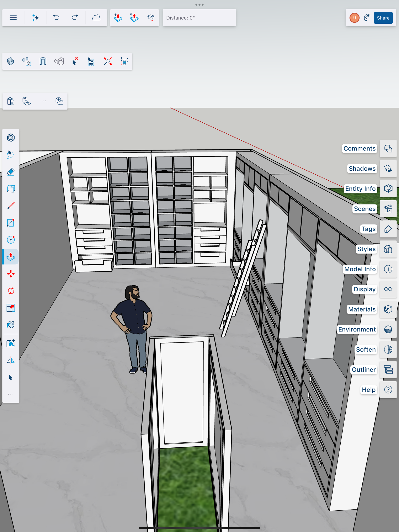Click the Zoom Extents icon

107,61
